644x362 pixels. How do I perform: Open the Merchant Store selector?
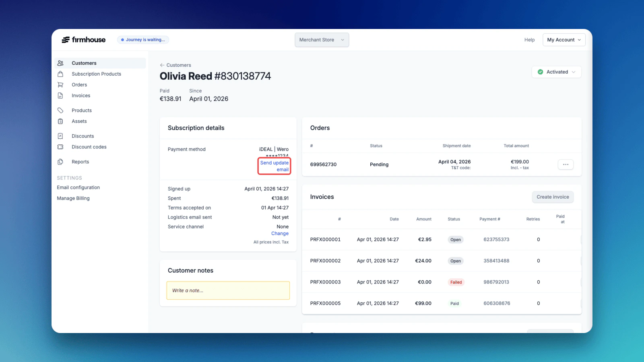click(321, 40)
